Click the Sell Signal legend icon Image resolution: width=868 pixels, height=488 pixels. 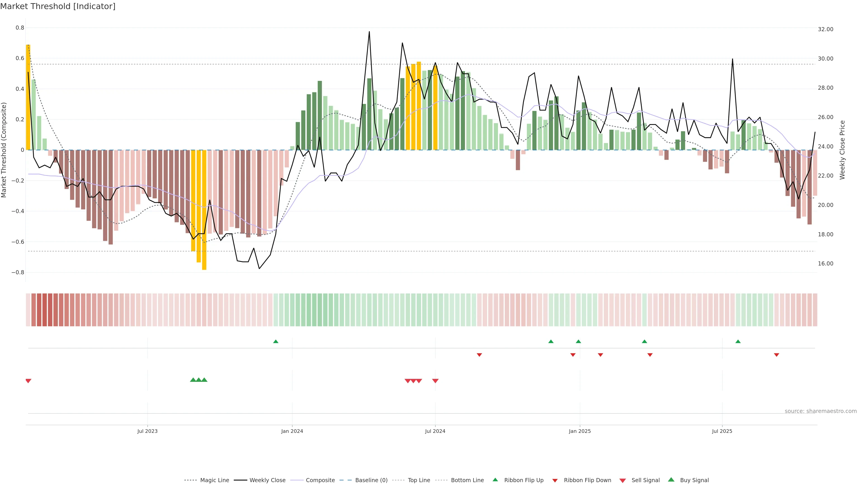pos(622,481)
